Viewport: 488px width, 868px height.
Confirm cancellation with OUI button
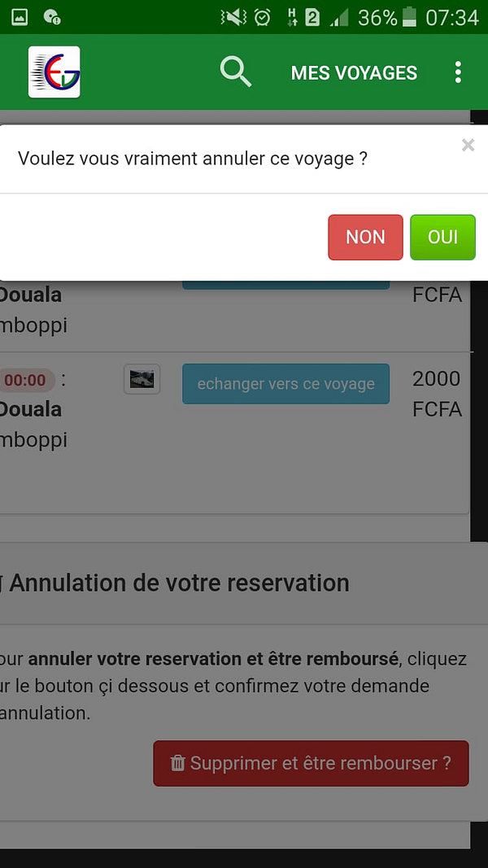(442, 237)
